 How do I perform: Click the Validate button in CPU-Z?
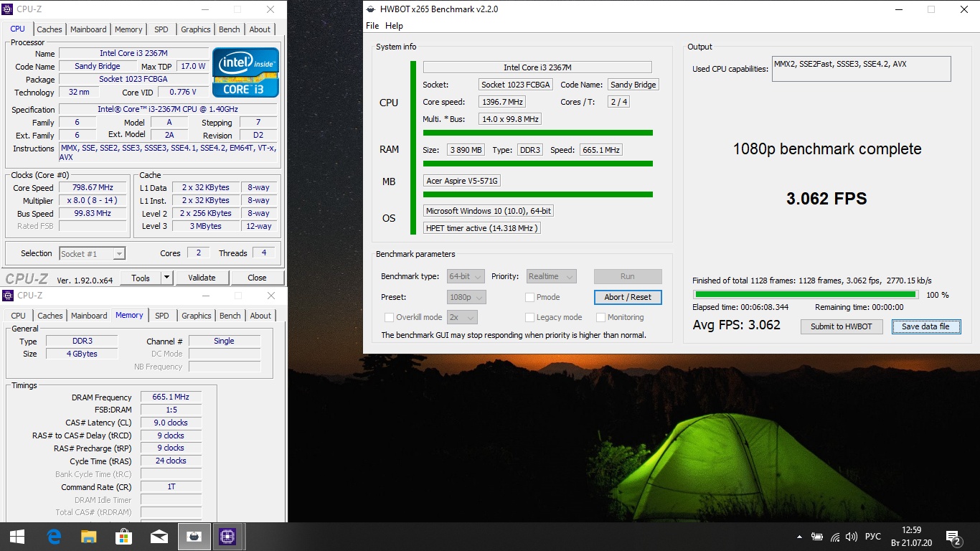(202, 278)
